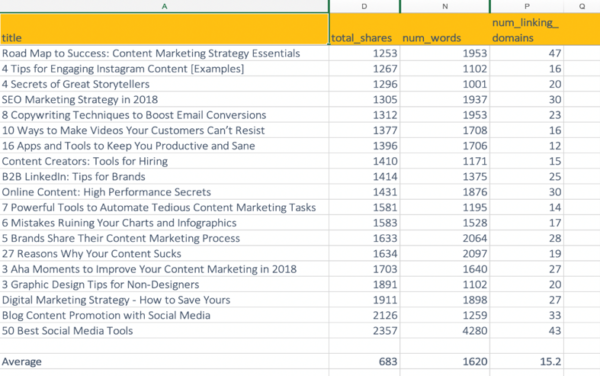Select the cell '50 Best Social Media Tools'
This screenshot has width=600, height=376.
point(164,330)
